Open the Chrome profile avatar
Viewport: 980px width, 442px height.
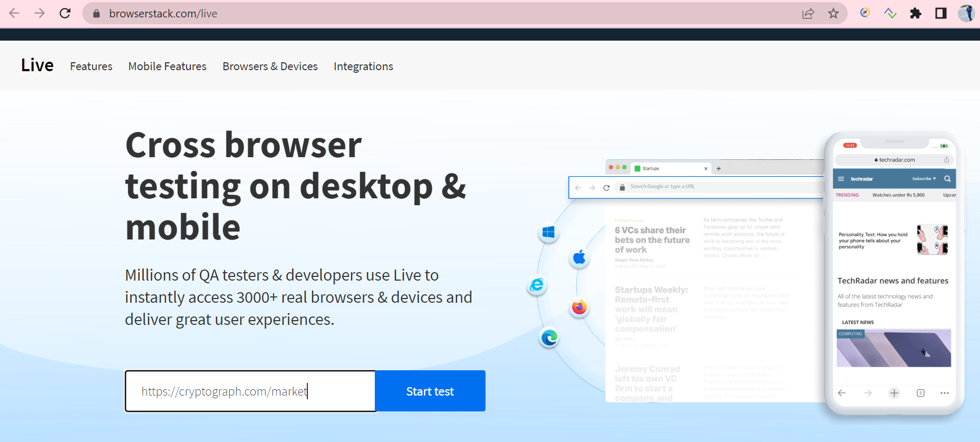click(x=966, y=13)
